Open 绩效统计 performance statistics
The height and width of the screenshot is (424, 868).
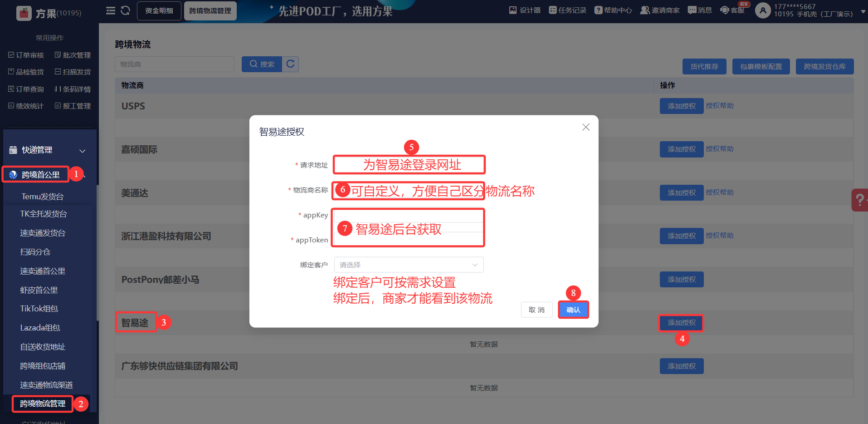pyautogui.click(x=26, y=106)
